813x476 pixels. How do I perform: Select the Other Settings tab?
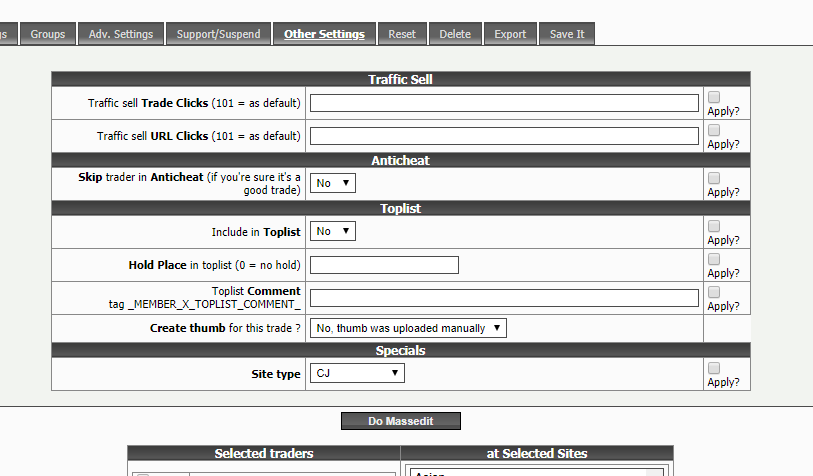(x=324, y=34)
